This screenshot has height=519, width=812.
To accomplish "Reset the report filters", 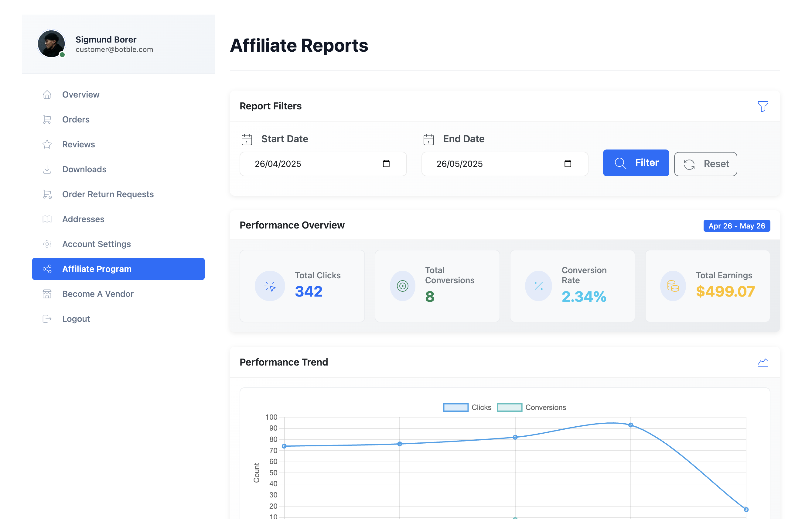I will [705, 164].
